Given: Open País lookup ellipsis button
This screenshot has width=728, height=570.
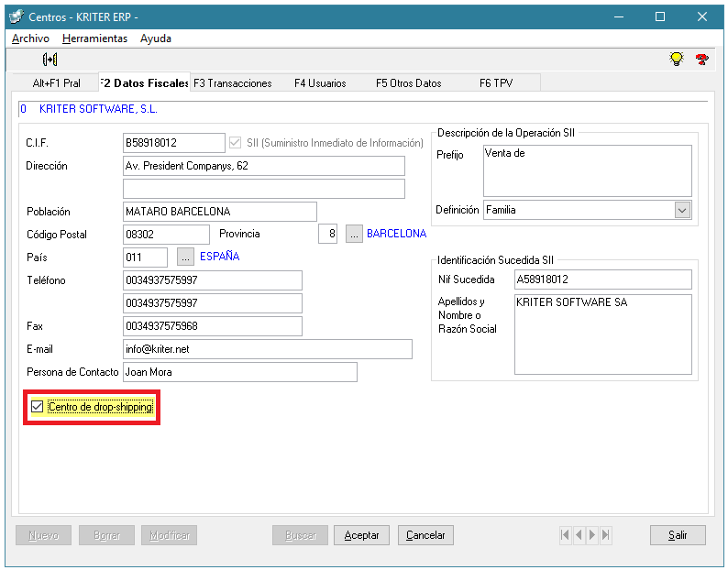Looking at the screenshot, I should (x=185, y=257).
